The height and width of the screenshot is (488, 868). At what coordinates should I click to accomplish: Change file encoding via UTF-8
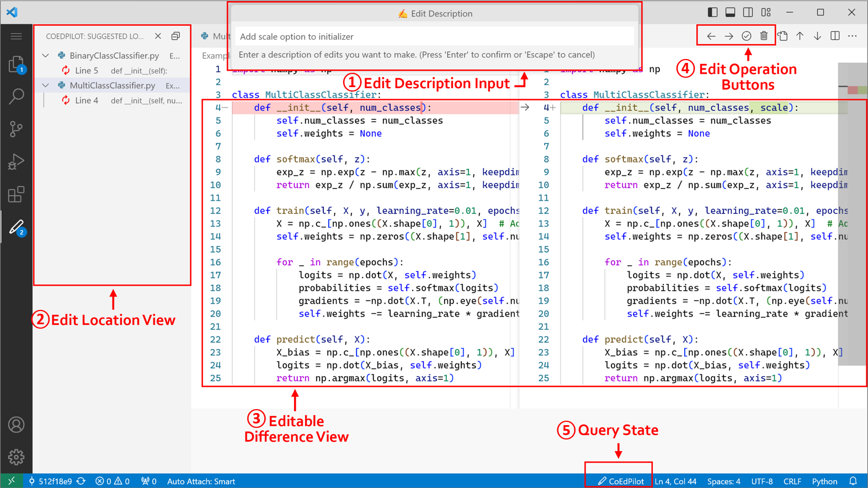click(762, 481)
